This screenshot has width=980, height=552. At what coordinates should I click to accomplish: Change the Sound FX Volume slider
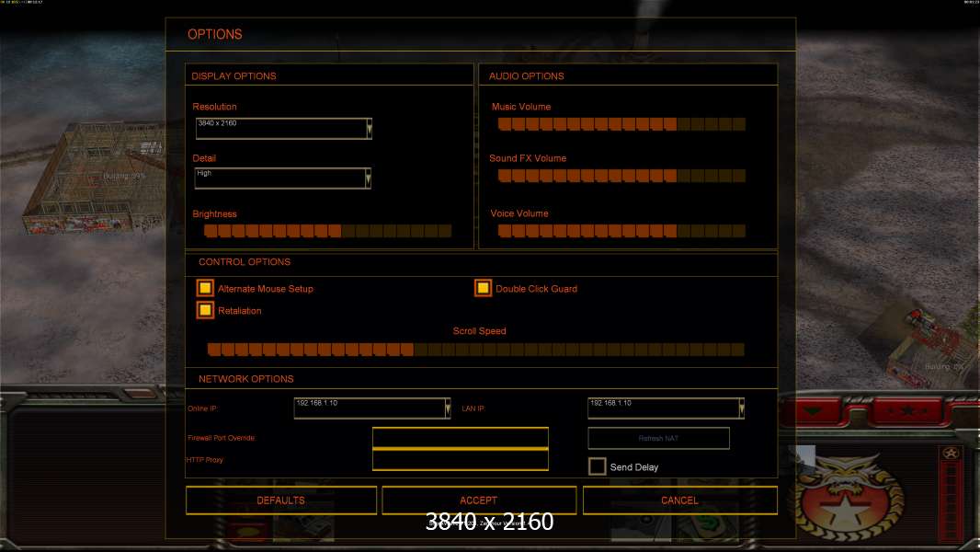click(x=621, y=177)
